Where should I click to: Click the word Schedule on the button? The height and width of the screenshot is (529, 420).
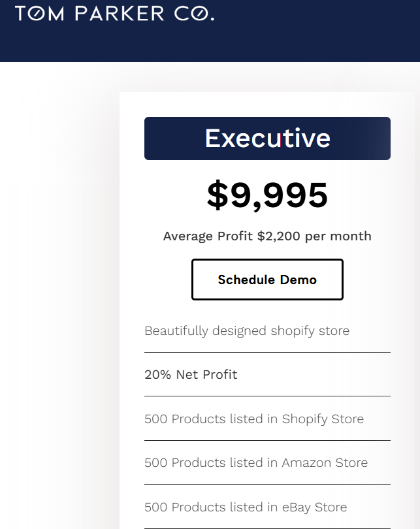coord(246,280)
